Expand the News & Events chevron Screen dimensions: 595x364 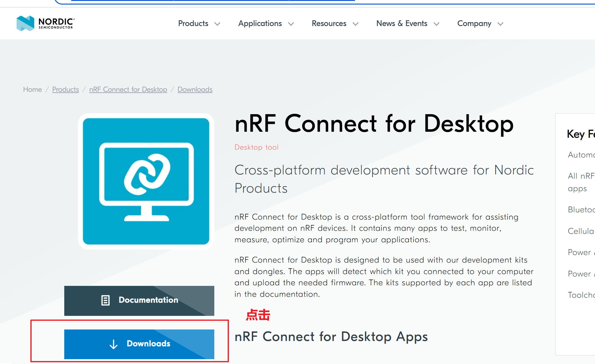(436, 24)
